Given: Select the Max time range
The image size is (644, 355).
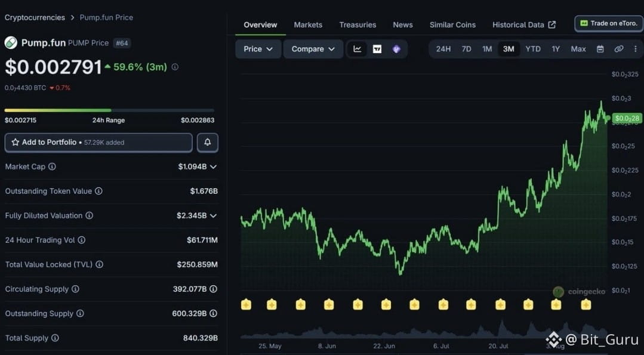Looking at the screenshot, I should pos(578,50).
